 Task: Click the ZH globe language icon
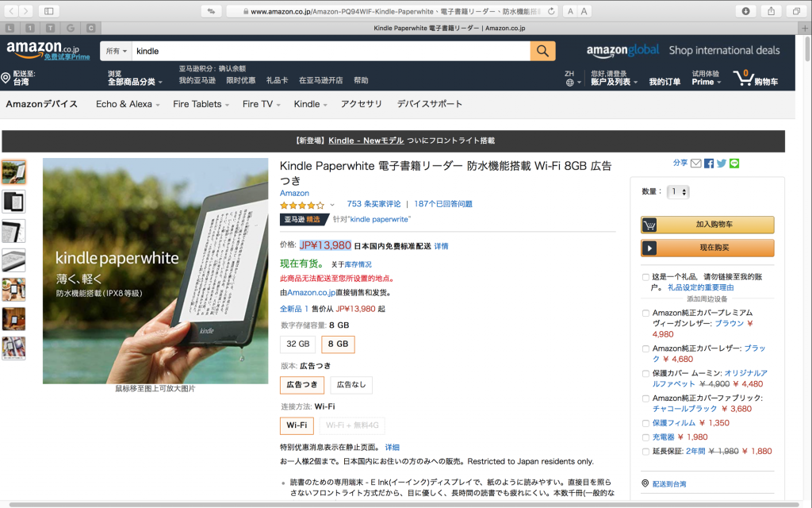[x=569, y=83]
